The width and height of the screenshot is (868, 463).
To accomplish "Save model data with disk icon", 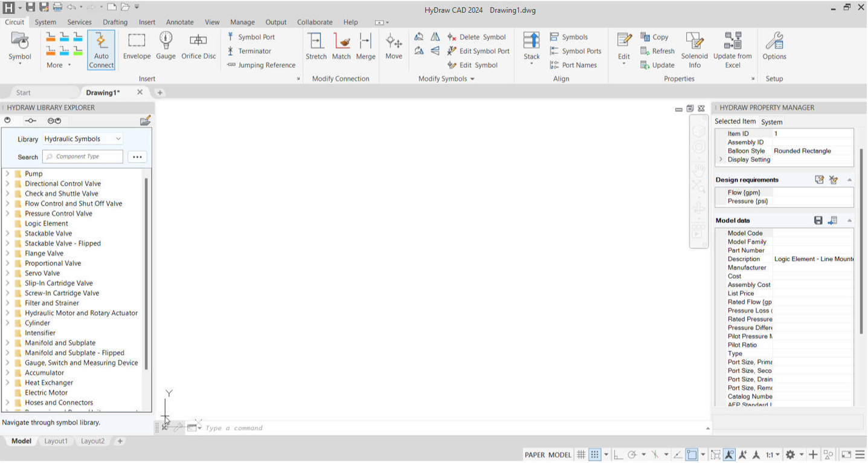I will tap(818, 221).
